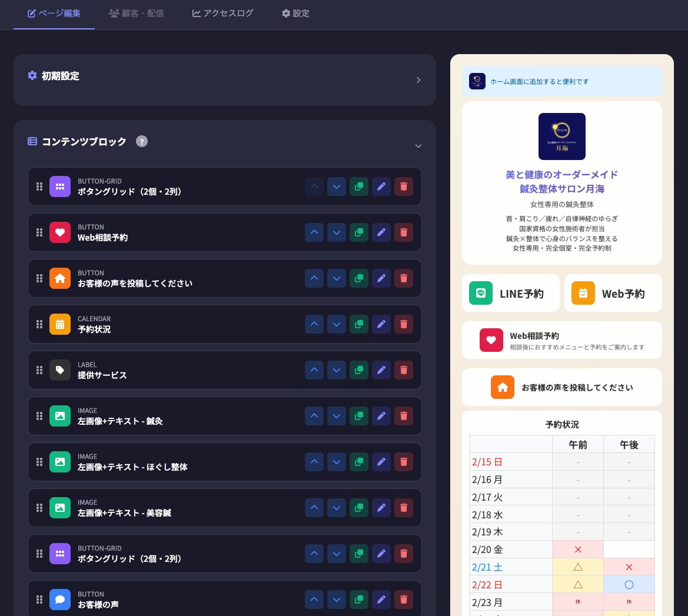The height and width of the screenshot is (616, 688).
Task: Click ホーム画面に追加すると便利です banner
Action: pyautogui.click(x=562, y=81)
